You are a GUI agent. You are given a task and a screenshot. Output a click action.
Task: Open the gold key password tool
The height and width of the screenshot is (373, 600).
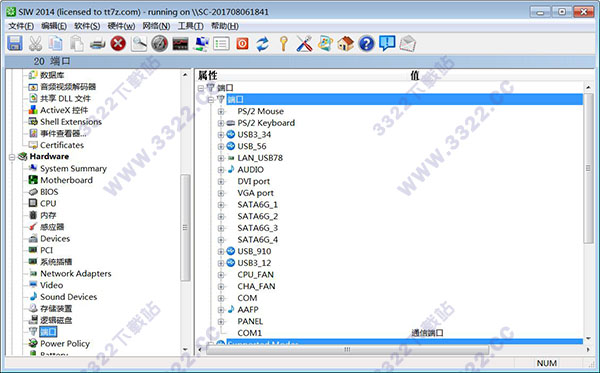click(x=284, y=44)
